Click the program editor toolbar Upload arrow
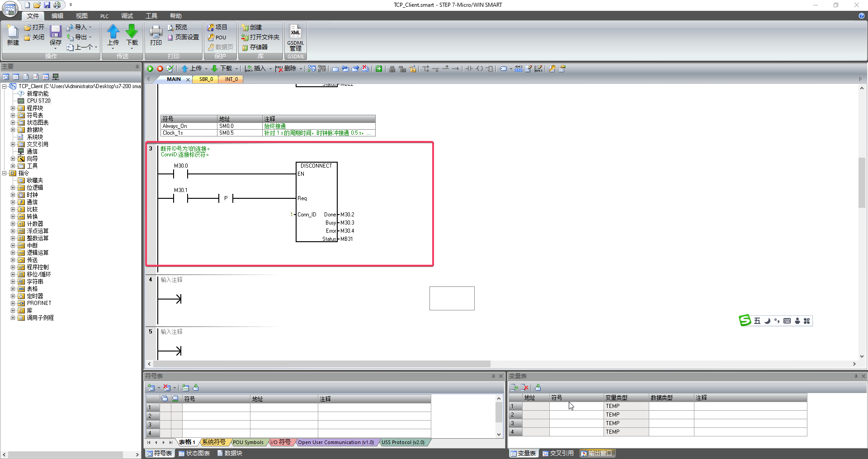The width and height of the screenshot is (868, 459). tap(185, 69)
